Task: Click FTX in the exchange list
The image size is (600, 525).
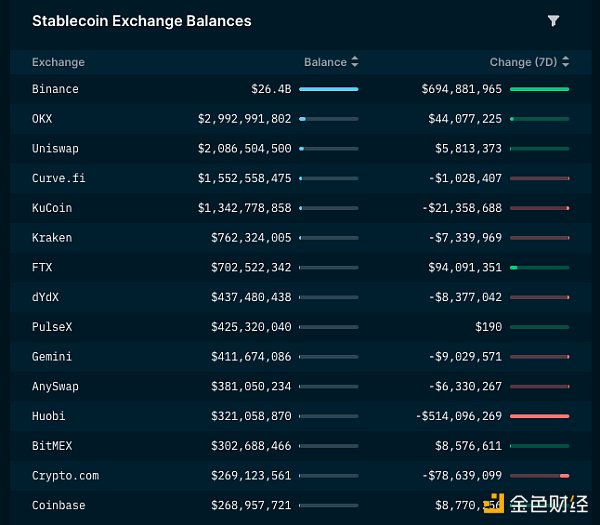Action: coord(42,267)
